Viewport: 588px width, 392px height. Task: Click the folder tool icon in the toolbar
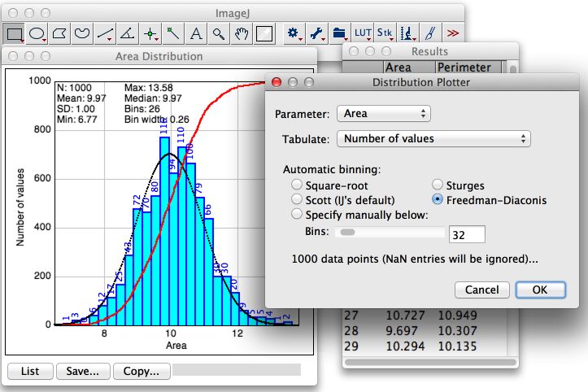pos(339,34)
